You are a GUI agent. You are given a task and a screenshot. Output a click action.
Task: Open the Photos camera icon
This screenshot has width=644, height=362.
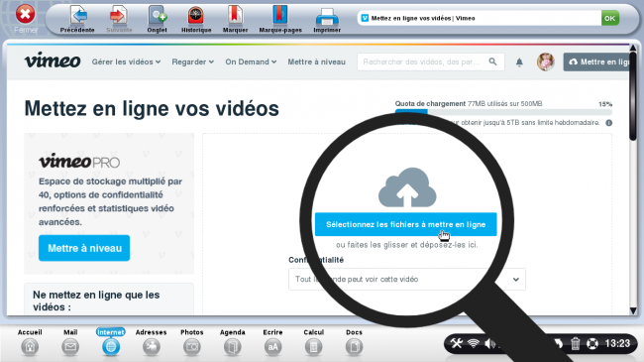point(192,347)
